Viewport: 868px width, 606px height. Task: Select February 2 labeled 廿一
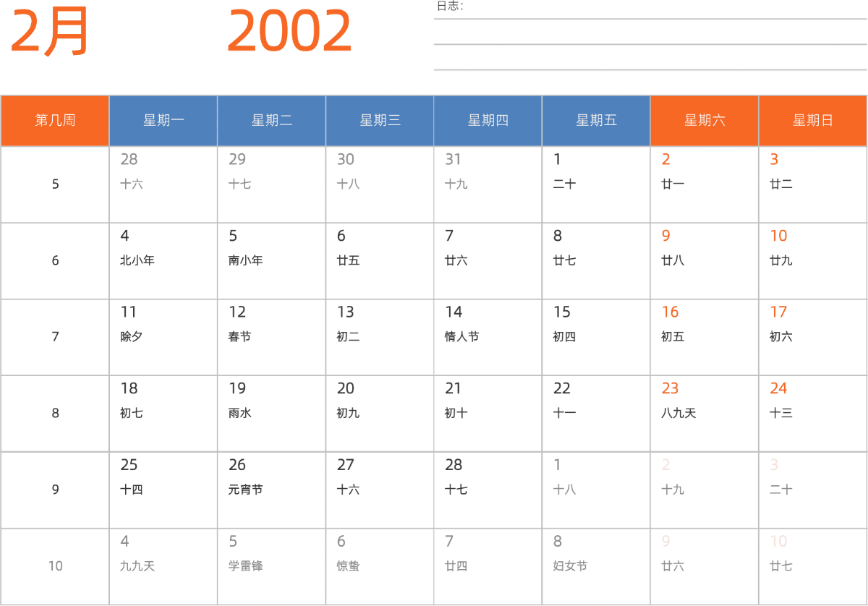[705, 184]
